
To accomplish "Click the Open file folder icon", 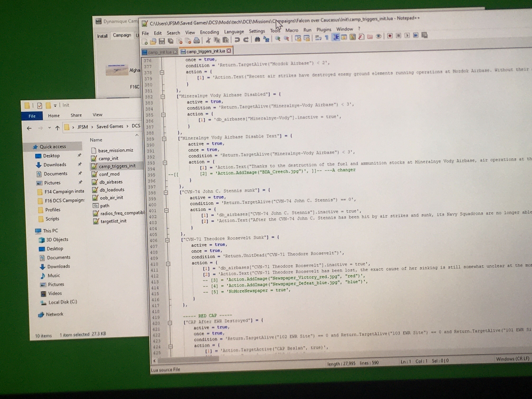I will 153,41.
